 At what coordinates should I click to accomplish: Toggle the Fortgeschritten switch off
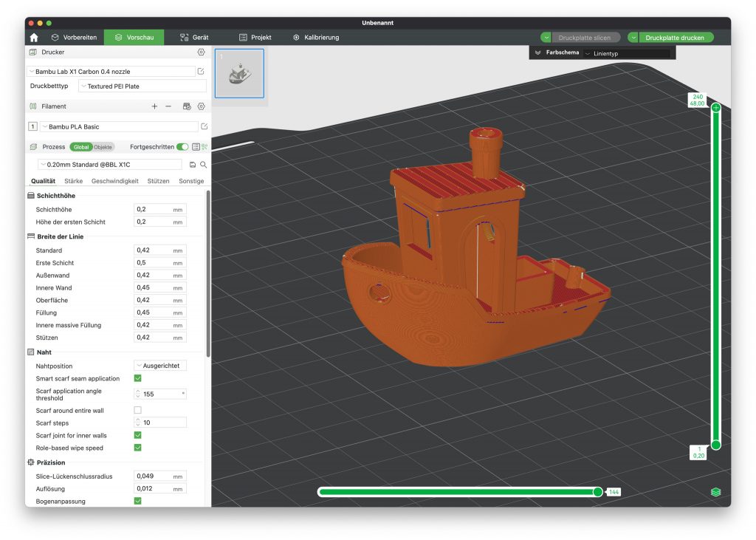point(182,147)
